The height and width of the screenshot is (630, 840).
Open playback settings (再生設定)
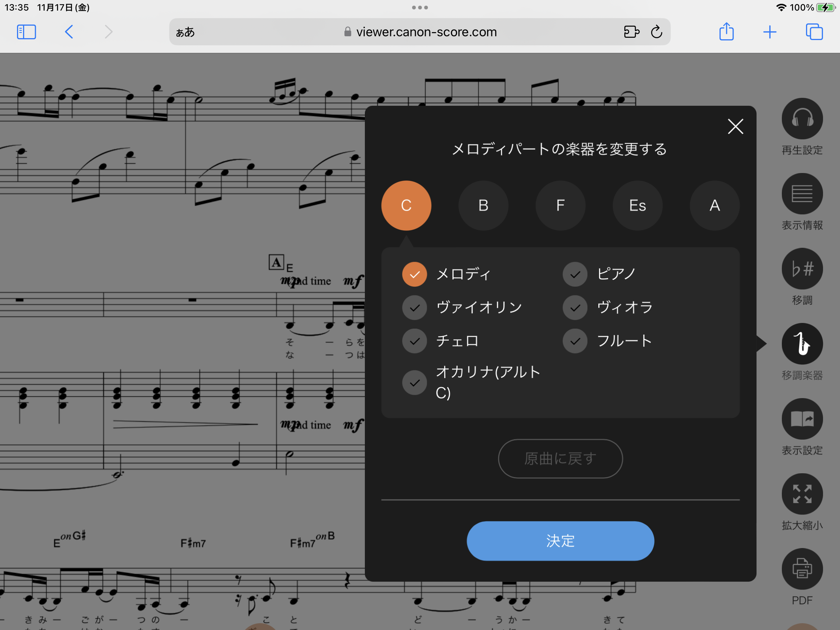[x=802, y=119]
